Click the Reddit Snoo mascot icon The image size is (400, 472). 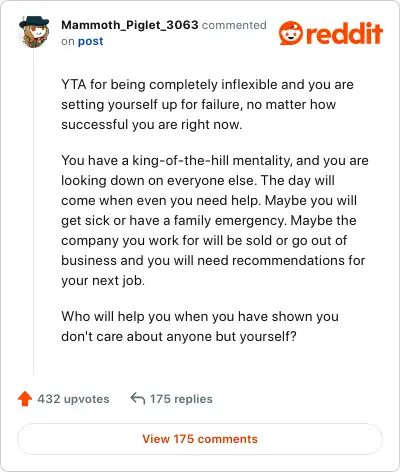291,33
